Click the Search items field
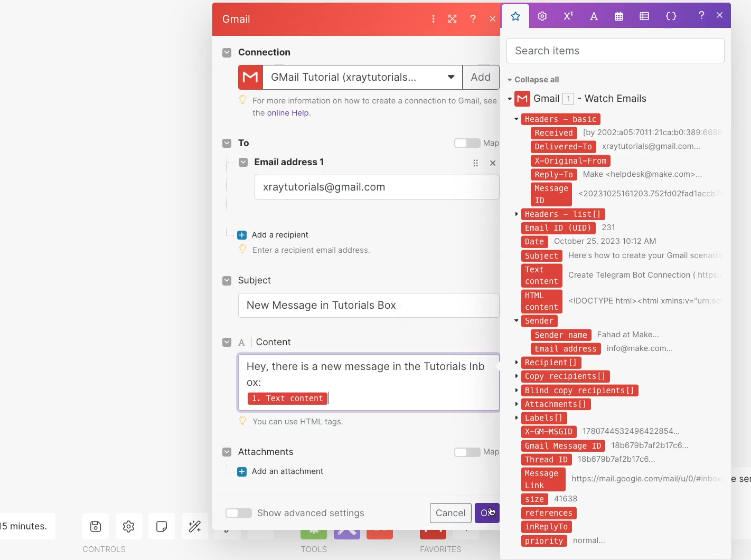 [615, 51]
